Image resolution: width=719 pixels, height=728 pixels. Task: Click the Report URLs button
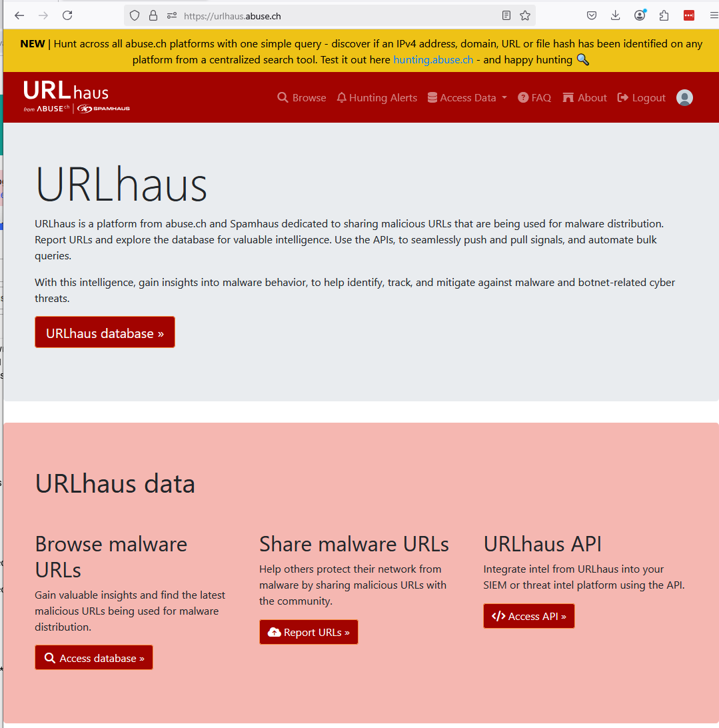tap(309, 632)
